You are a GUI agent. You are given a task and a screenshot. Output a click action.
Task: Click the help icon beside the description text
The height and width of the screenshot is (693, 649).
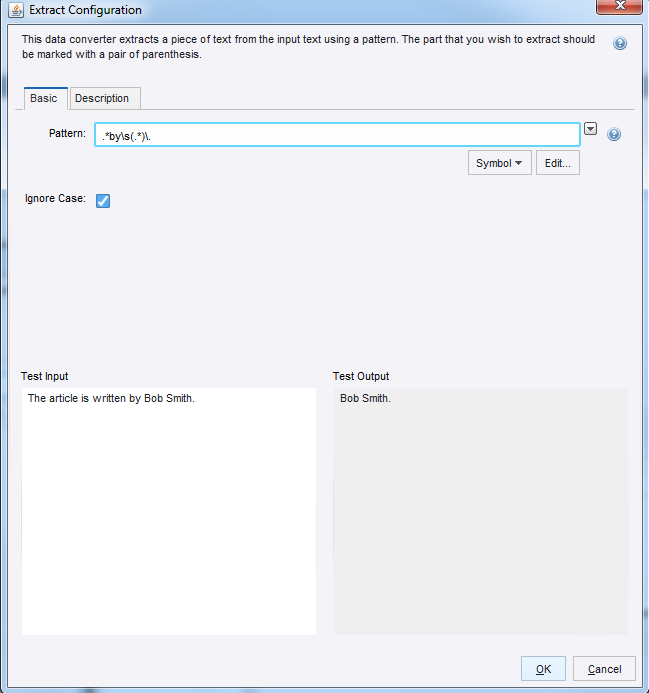coord(620,43)
